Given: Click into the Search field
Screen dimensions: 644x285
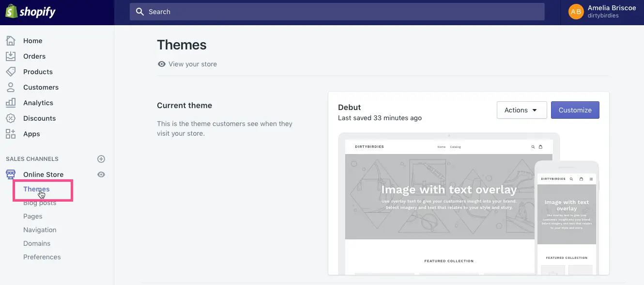Looking at the screenshot, I should (337, 12).
